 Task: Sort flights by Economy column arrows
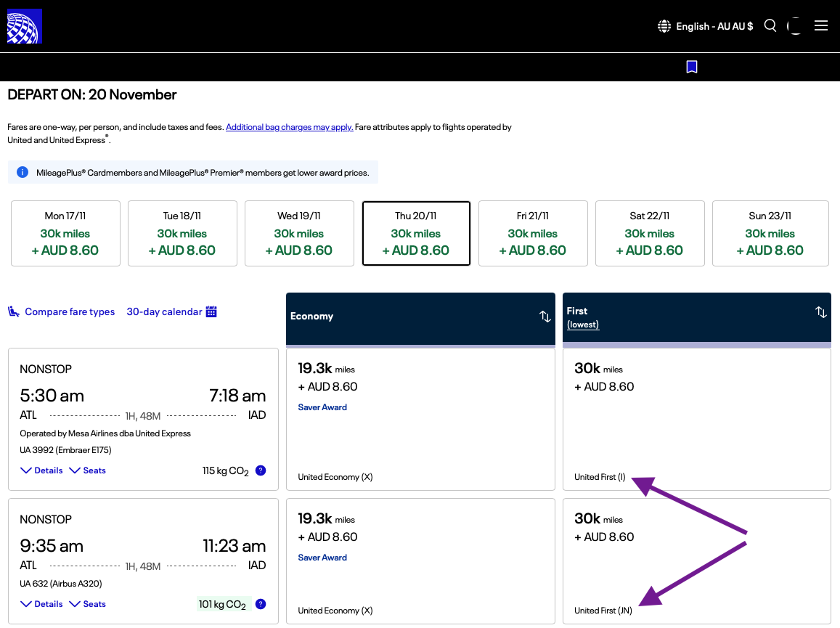click(545, 317)
